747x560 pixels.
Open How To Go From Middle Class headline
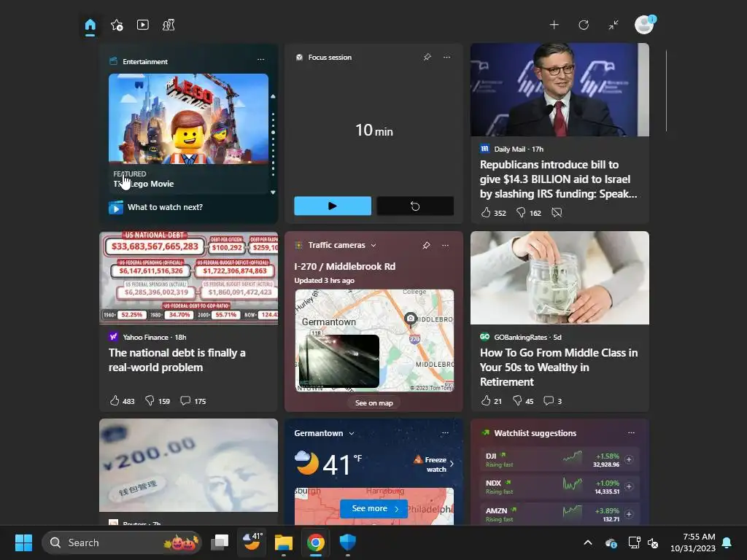558,367
